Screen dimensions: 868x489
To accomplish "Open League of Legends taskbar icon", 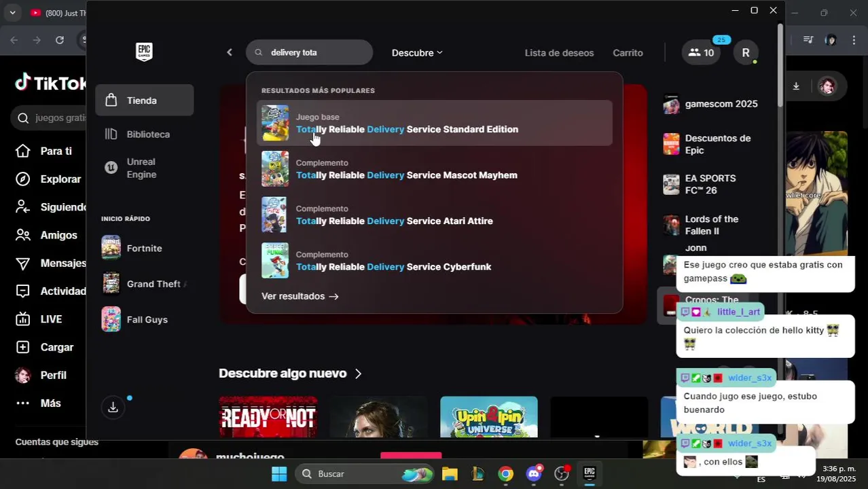I will point(477,473).
